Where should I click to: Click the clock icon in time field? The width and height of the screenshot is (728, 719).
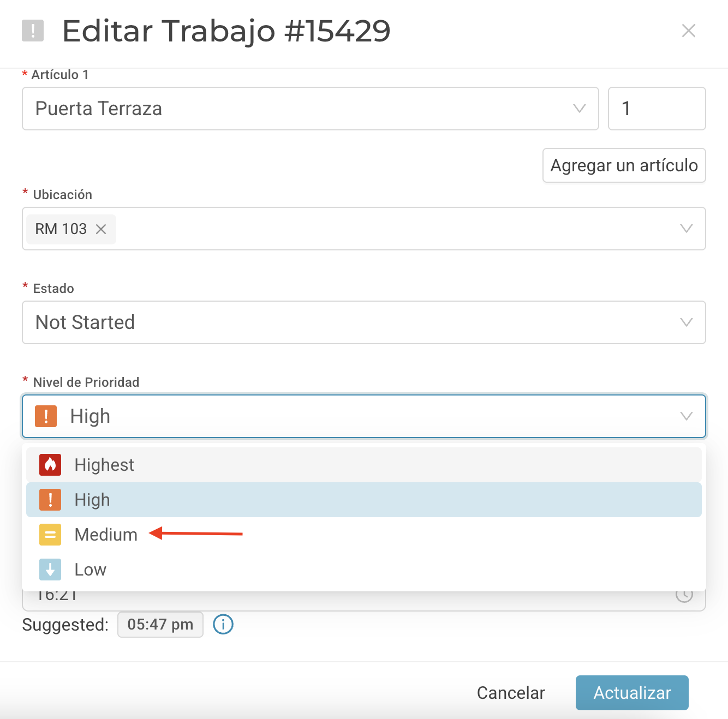coord(684,595)
